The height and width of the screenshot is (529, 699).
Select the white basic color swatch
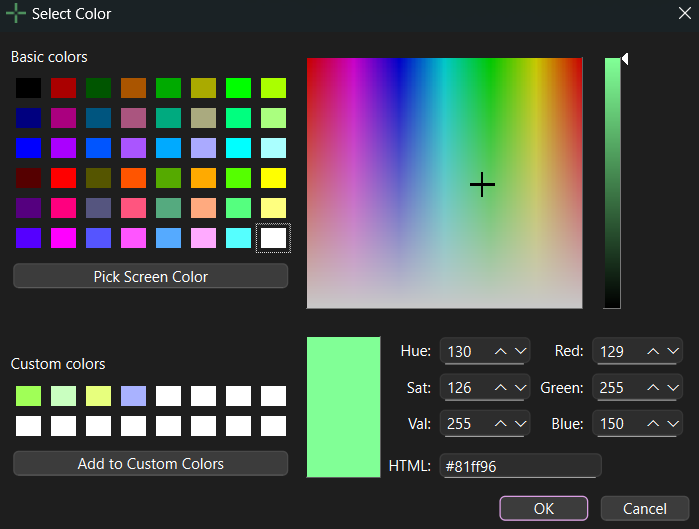point(273,238)
